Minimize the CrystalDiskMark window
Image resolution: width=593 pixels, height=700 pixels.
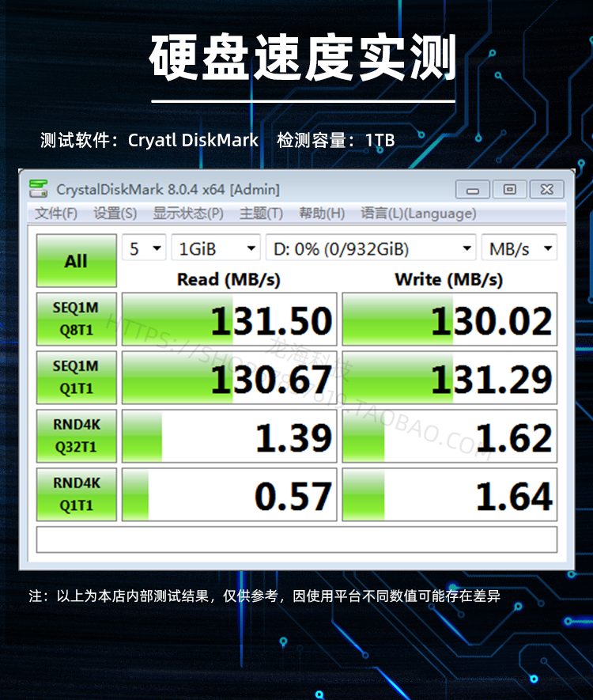(x=473, y=190)
